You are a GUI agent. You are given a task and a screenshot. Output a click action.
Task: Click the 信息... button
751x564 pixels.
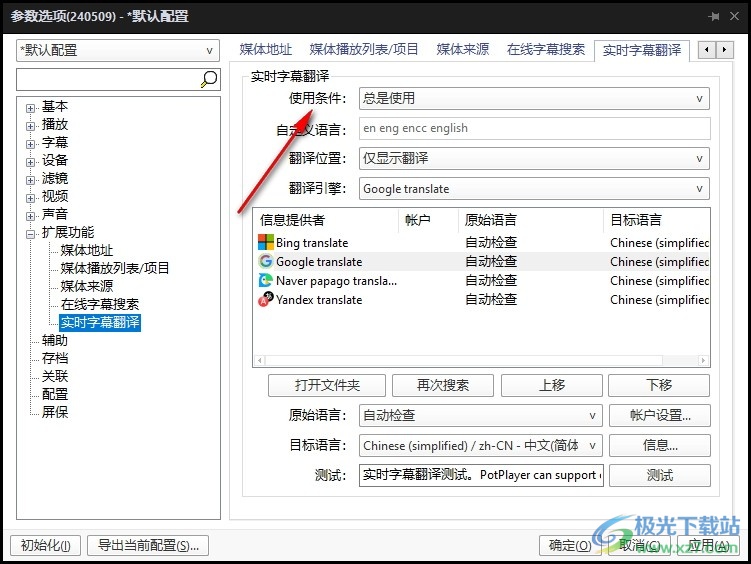click(660, 446)
